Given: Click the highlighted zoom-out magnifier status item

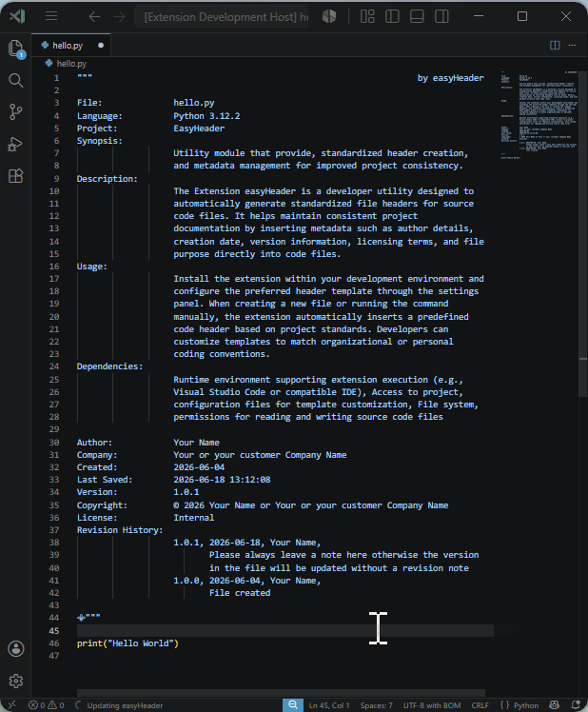Looking at the screenshot, I should [x=293, y=705].
